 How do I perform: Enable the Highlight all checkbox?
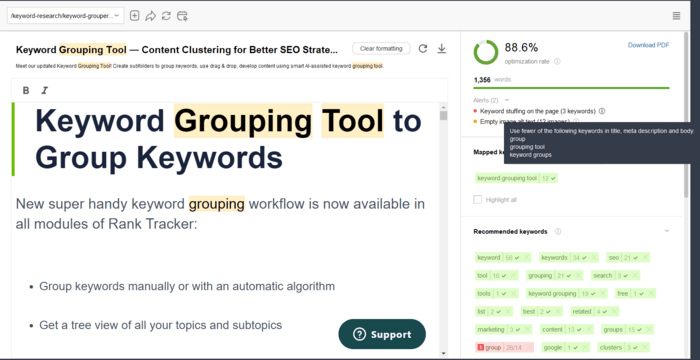click(x=478, y=200)
